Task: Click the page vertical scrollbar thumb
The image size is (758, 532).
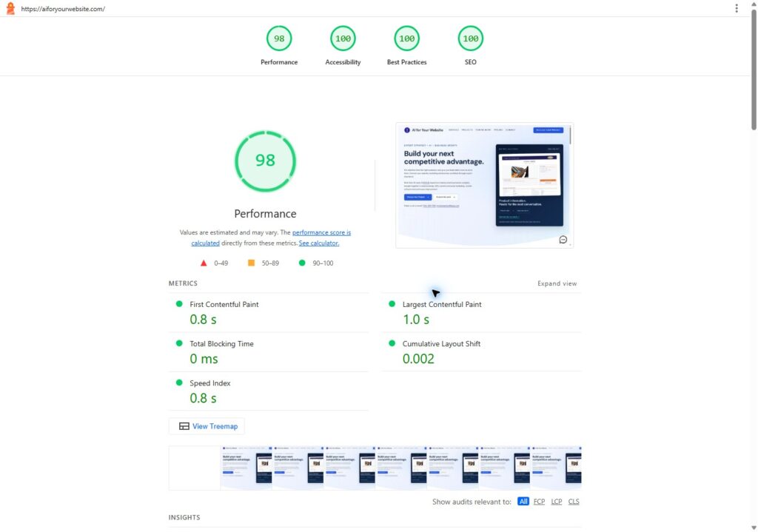Action: pyautogui.click(x=754, y=70)
